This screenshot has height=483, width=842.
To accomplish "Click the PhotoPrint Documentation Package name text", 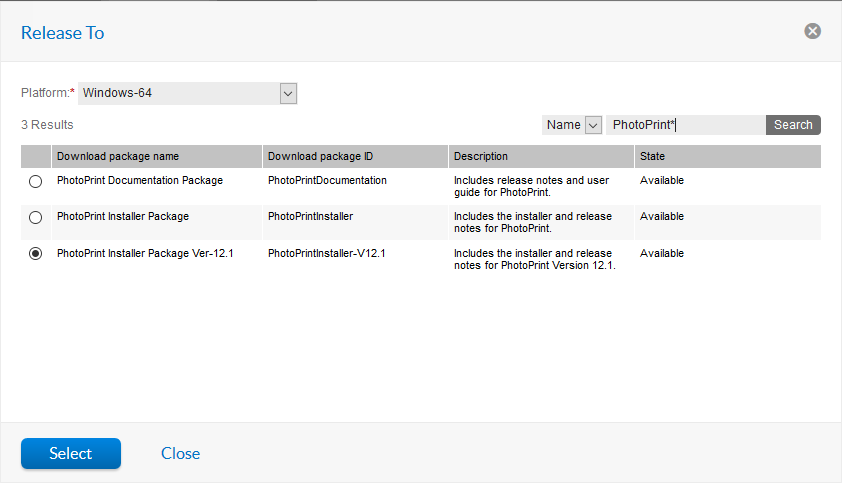I will [140, 181].
